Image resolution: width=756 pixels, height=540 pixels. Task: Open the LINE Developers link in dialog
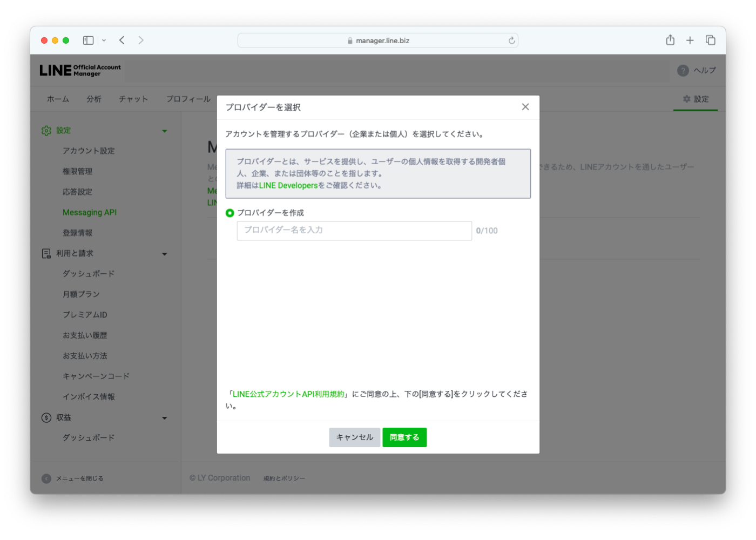(x=288, y=185)
